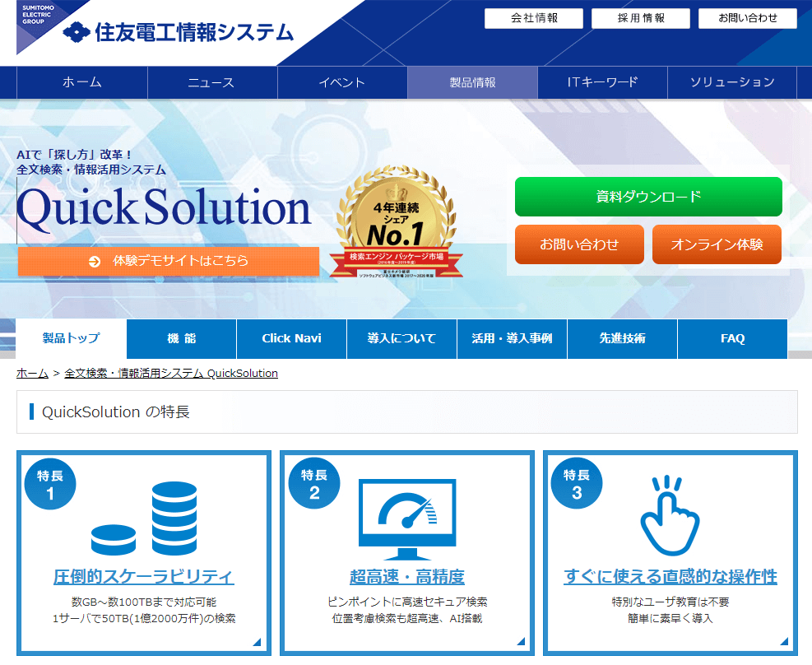Switch to the Click Navi tab
812x665 pixels.
pyautogui.click(x=291, y=339)
